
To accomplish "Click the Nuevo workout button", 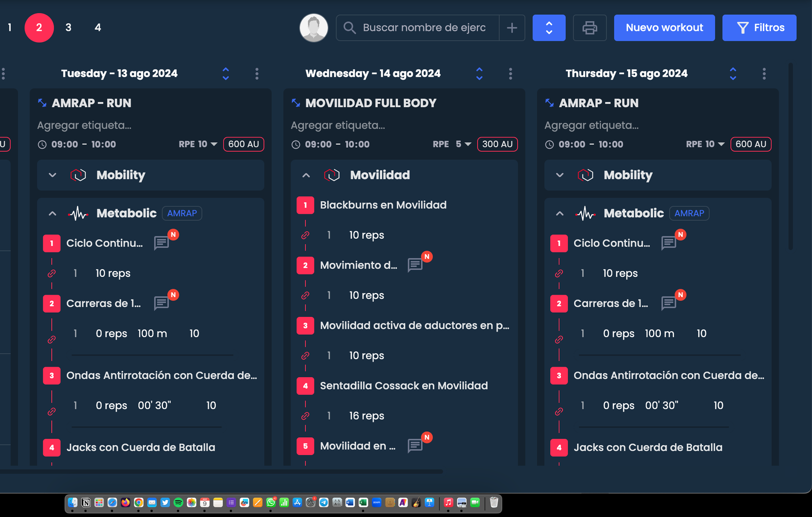I will (x=664, y=27).
